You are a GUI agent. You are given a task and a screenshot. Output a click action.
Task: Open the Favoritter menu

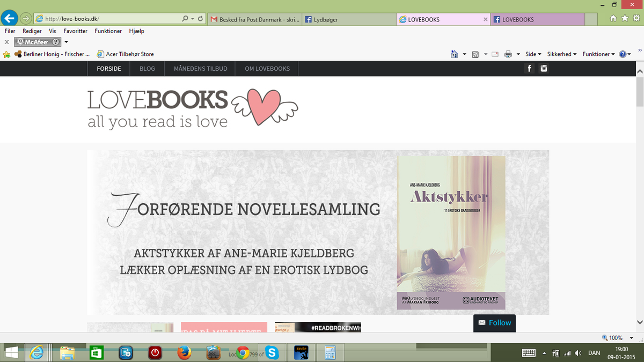[76, 31]
